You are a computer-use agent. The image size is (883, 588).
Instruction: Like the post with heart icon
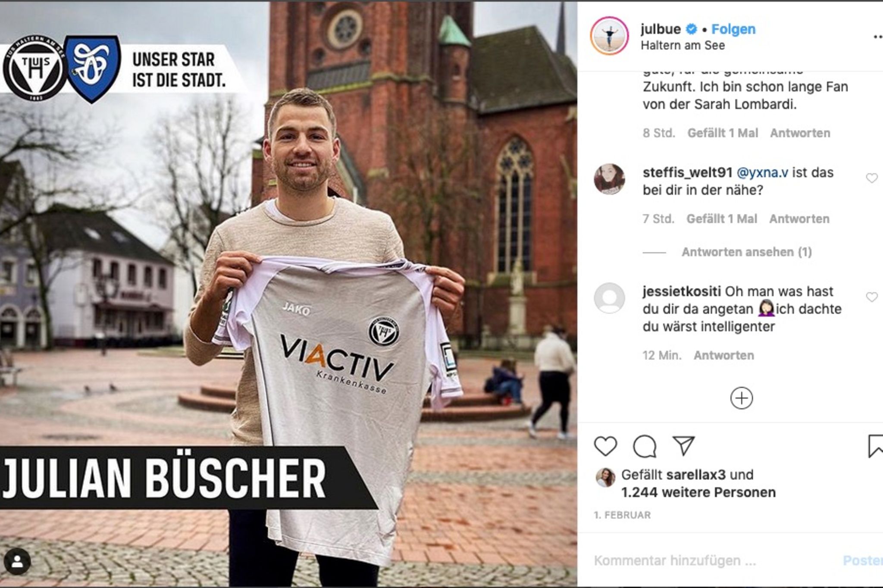pyautogui.click(x=606, y=446)
